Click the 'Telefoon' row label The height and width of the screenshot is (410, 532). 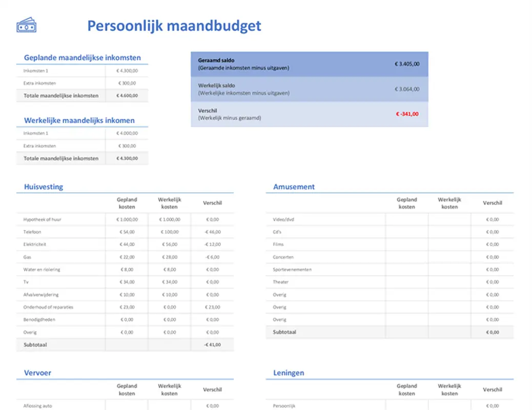coord(32,232)
